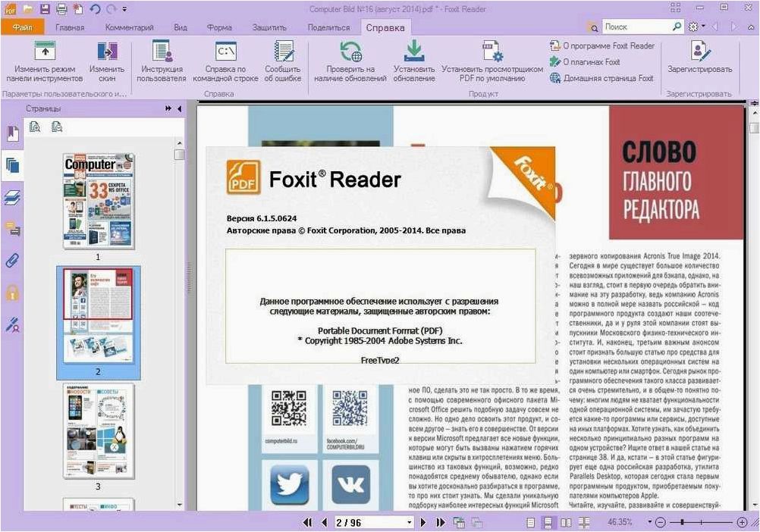Undo last action with the undo arrow

tap(95, 8)
